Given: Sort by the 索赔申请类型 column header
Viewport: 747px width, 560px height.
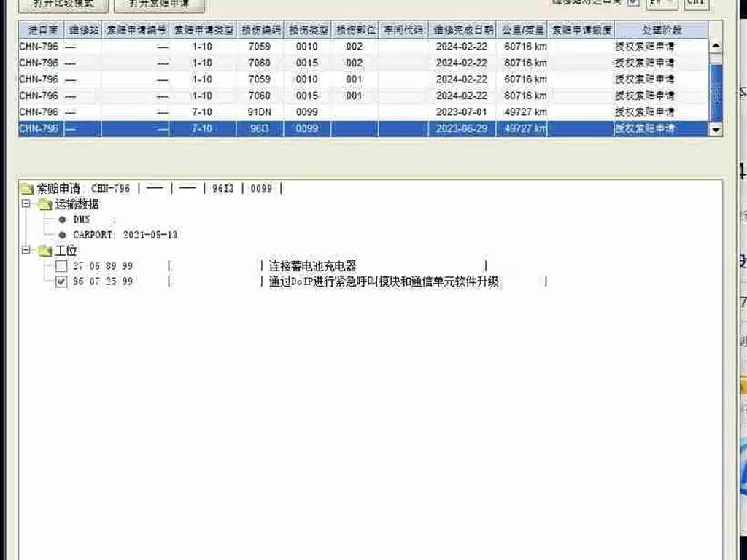Looking at the screenshot, I should click(x=203, y=30).
